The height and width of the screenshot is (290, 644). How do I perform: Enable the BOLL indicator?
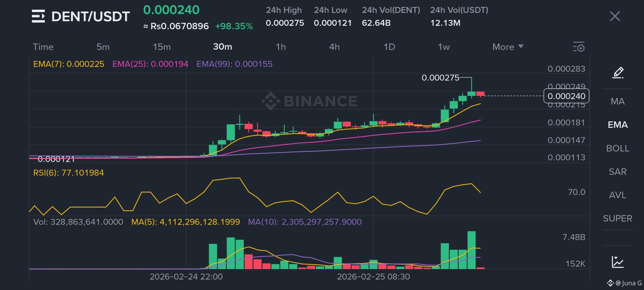(x=618, y=148)
